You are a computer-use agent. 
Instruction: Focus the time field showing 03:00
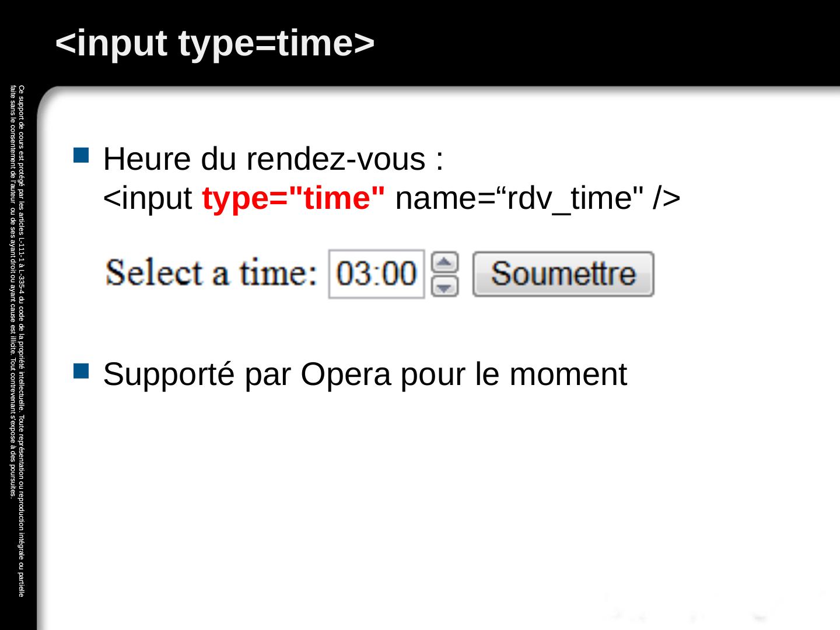pyautogui.click(x=377, y=274)
